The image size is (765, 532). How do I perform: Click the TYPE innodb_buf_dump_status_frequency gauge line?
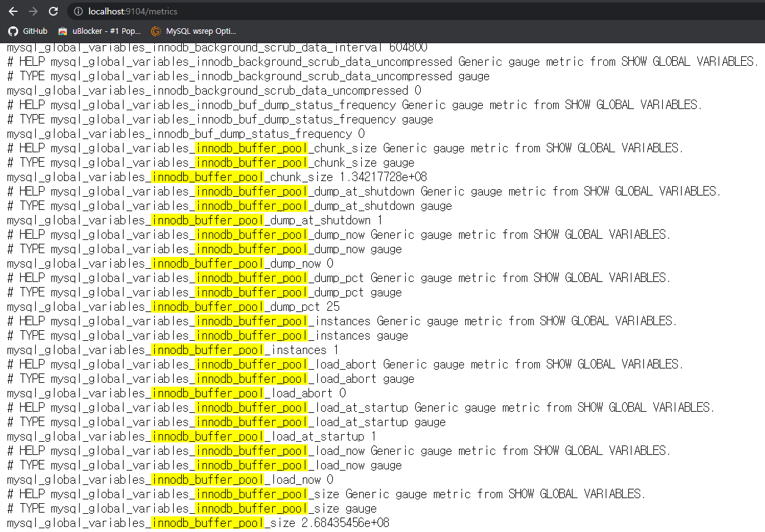(219, 120)
